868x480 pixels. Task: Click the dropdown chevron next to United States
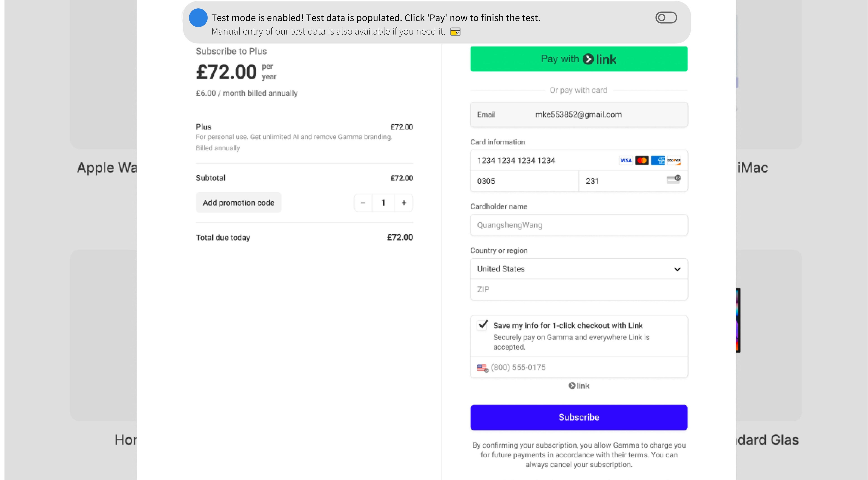click(677, 269)
